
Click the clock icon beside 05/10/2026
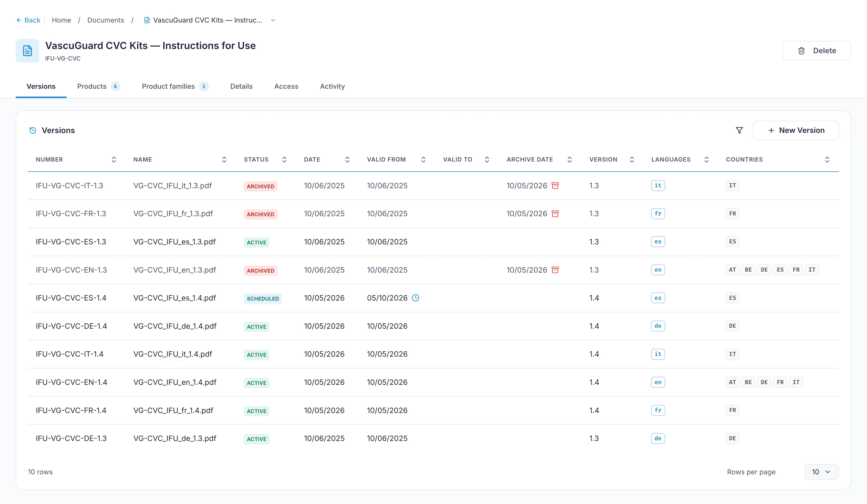coord(416,298)
